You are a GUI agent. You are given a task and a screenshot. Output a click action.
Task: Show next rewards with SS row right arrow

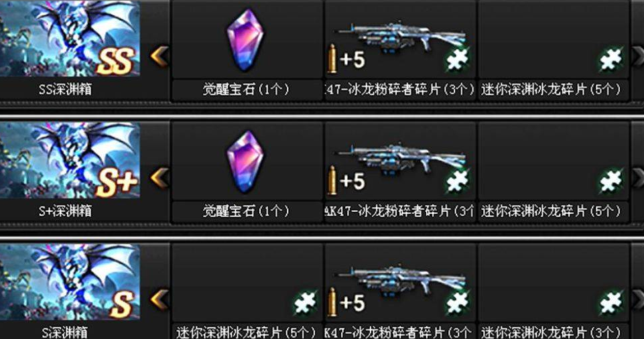click(x=638, y=56)
